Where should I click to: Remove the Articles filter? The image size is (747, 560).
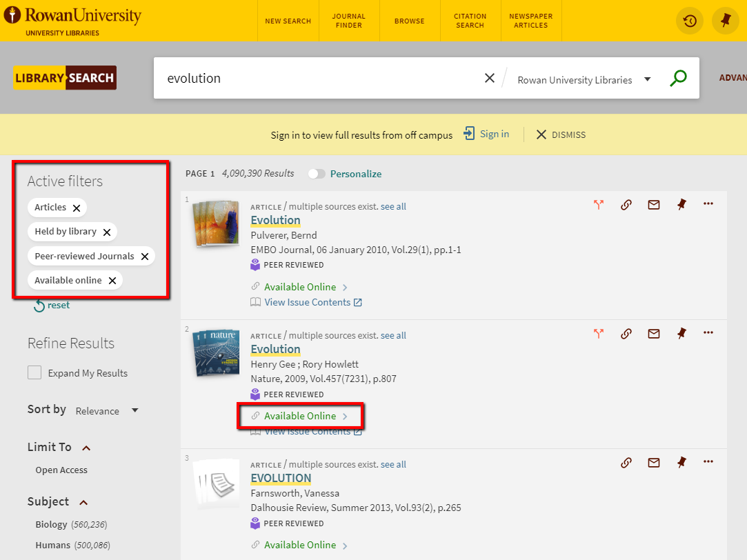[x=77, y=208]
